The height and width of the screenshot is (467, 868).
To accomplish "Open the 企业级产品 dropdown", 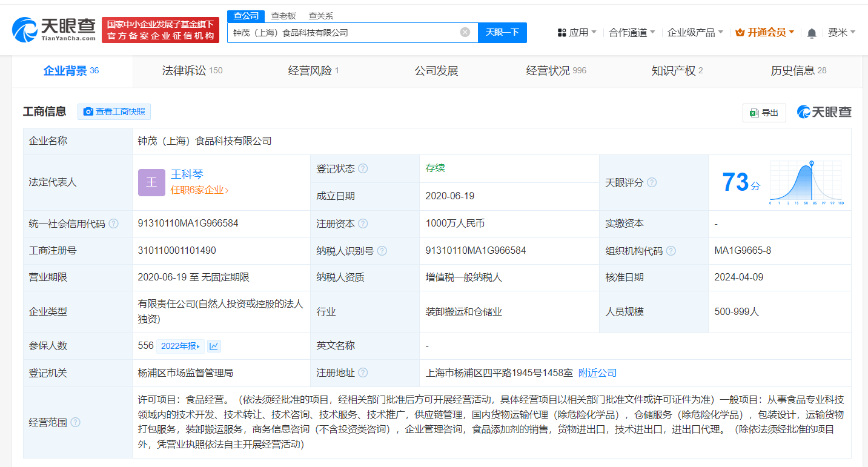I will (695, 33).
